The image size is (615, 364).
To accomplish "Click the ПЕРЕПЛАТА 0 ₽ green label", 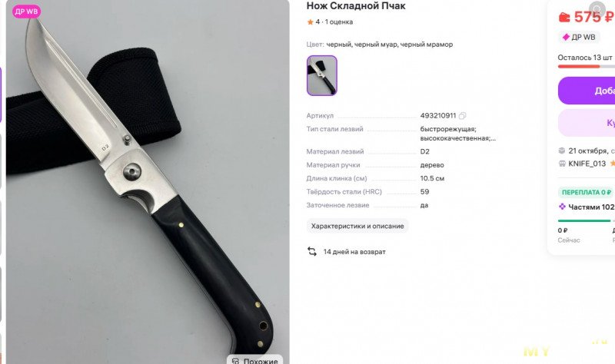I will point(586,192).
